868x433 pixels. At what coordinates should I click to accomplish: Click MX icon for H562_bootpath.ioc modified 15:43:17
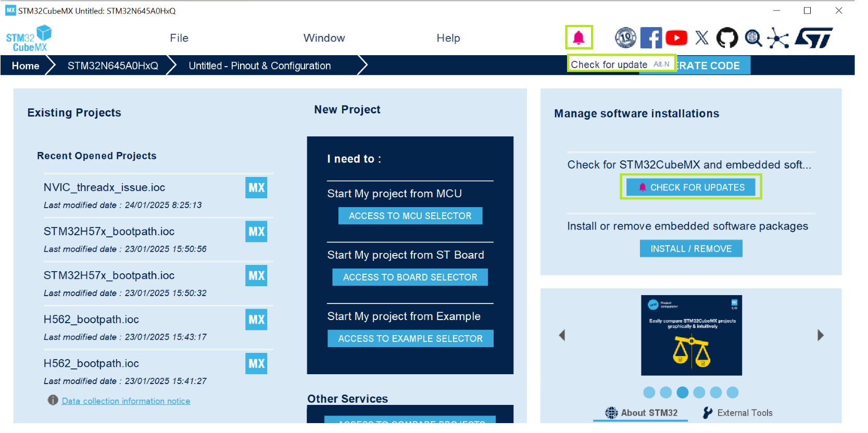tap(256, 320)
